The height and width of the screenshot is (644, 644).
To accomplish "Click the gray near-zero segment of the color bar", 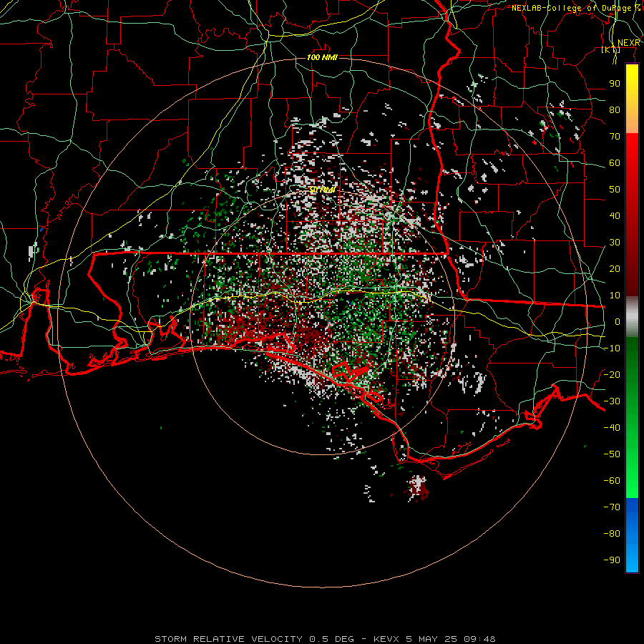I will click(x=632, y=317).
